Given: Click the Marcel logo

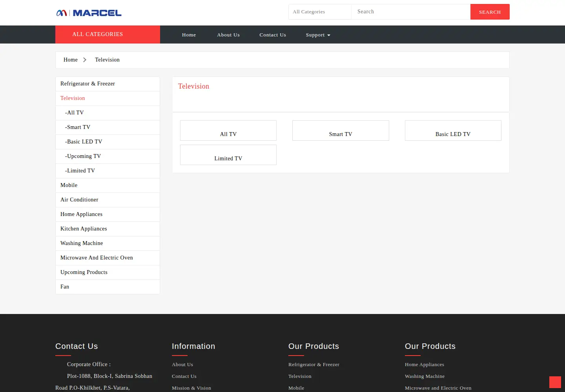Looking at the screenshot, I should pyautogui.click(x=89, y=13).
